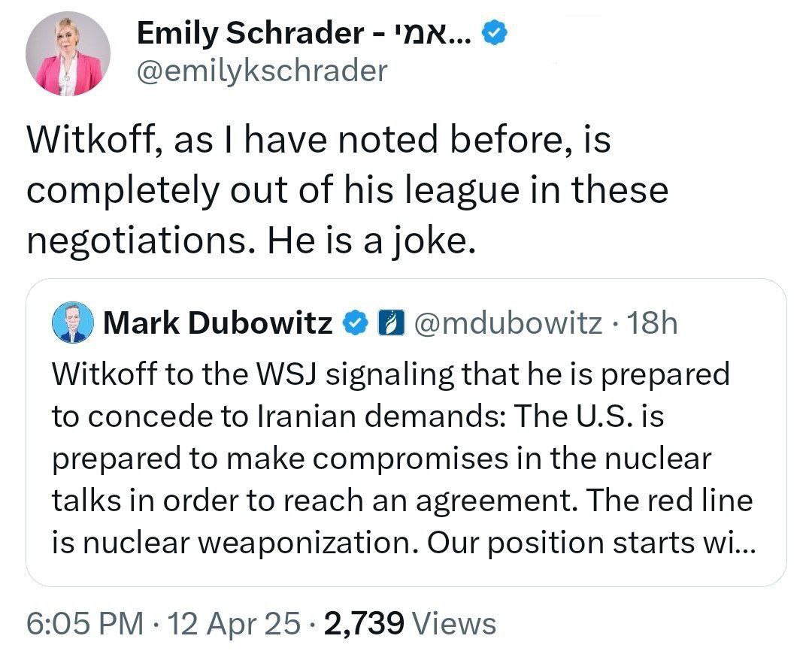
Task: Click the 18h timestamp on quoted tweet
Action: coord(651,323)
